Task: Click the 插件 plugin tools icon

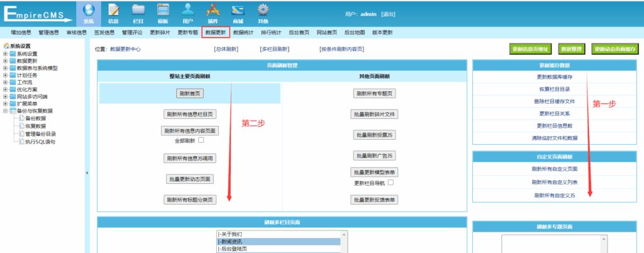Action: (213, 13)
